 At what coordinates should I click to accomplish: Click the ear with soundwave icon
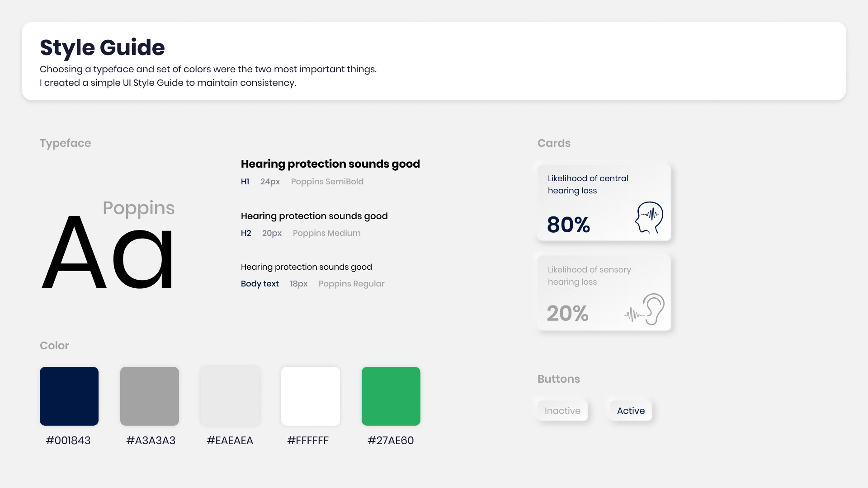tap(645, 310)
